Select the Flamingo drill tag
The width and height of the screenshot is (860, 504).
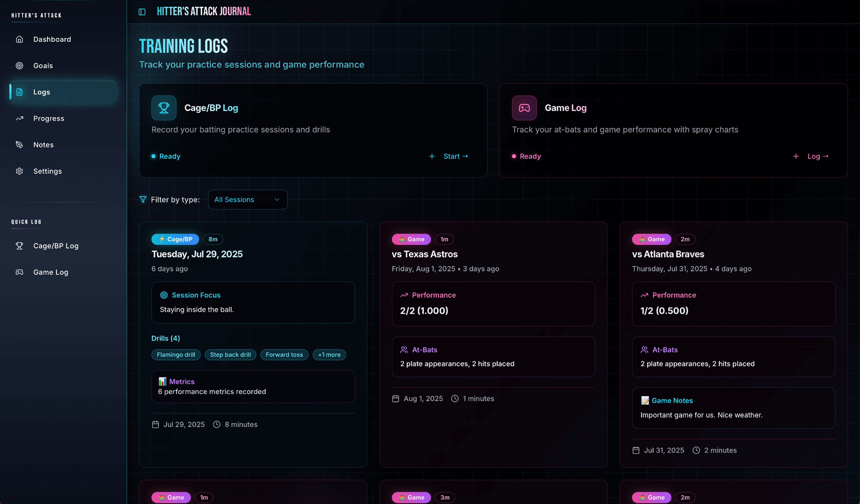pos(176,355)
